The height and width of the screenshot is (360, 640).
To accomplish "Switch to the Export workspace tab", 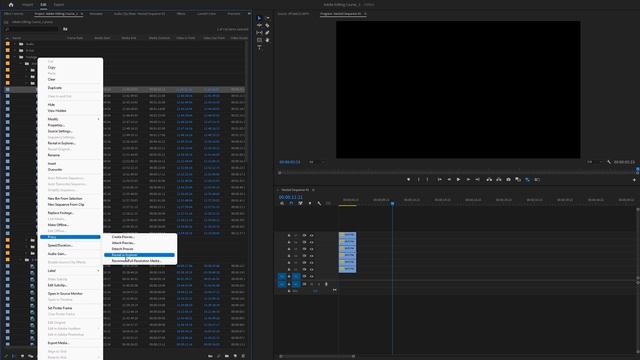I will point(59,4).
